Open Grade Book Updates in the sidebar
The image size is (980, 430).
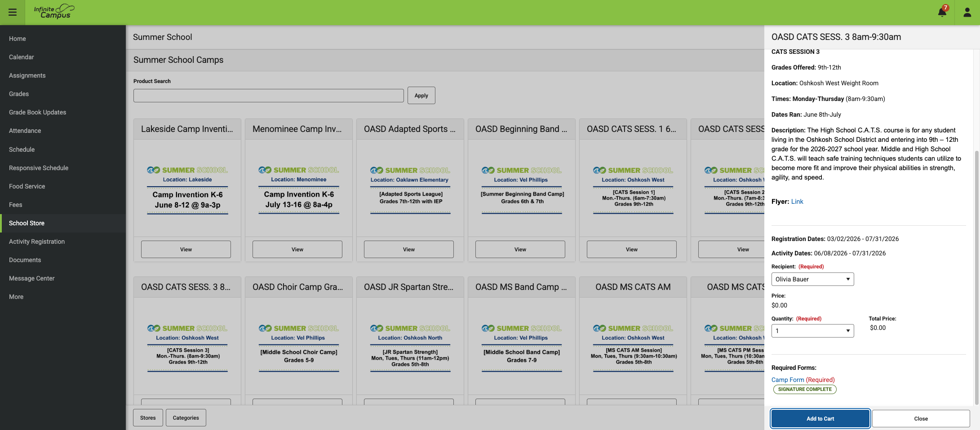63,112
